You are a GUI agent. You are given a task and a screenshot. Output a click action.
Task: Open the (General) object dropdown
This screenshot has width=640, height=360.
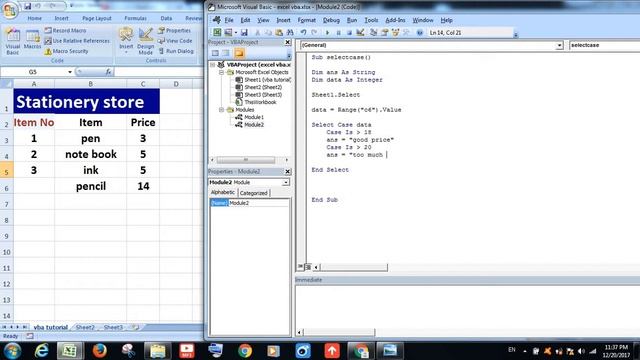[x=560, y=45]
